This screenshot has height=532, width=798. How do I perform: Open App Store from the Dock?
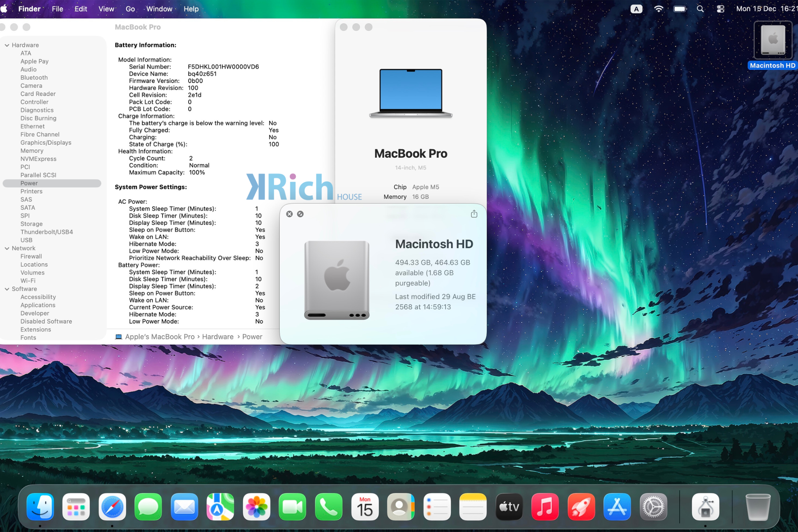pos(617,507)
